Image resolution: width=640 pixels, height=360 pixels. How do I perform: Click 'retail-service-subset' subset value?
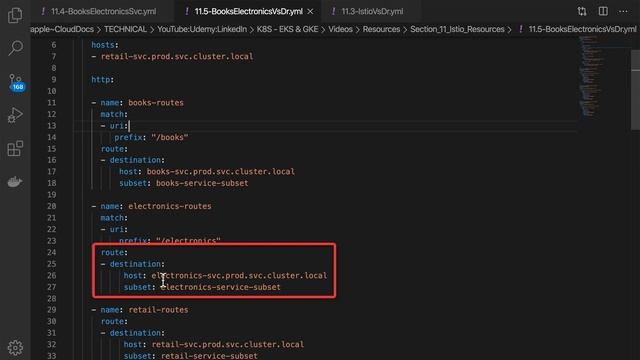tap(209, 356)
